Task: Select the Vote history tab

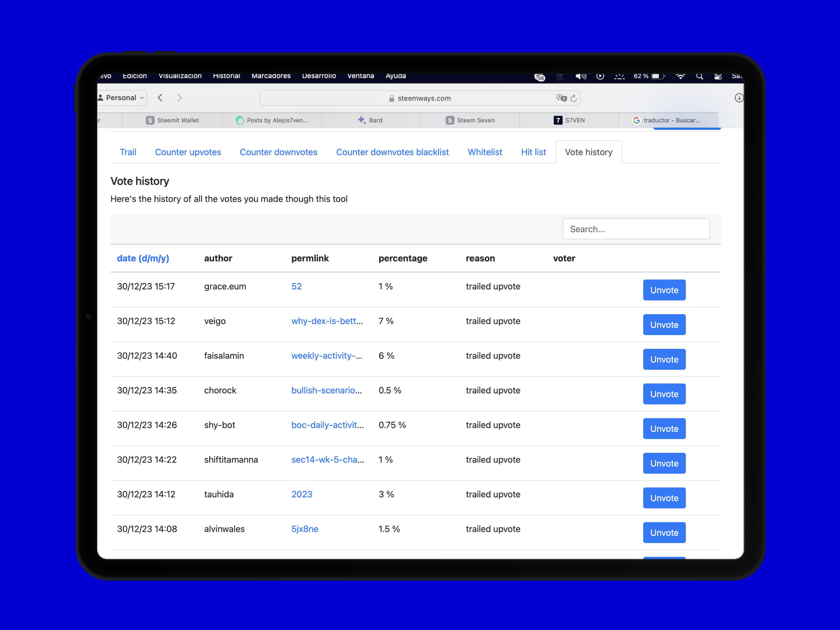Action: [x=588, y=152]
